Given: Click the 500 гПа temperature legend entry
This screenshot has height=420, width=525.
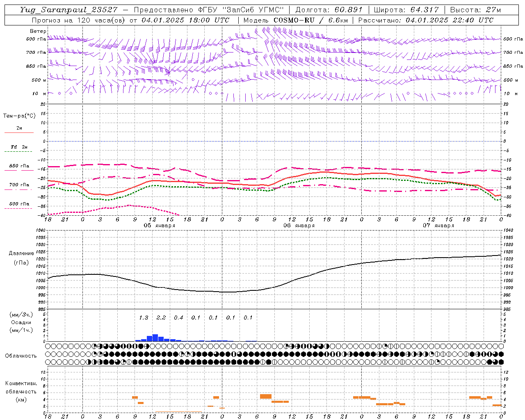Looking at the screenshot, I should 19,204.
